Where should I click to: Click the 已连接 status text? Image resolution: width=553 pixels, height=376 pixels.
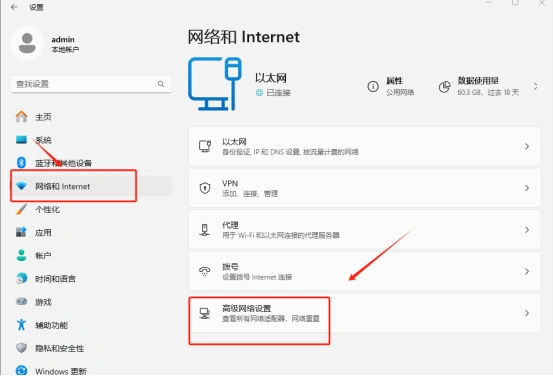point(278,92)
